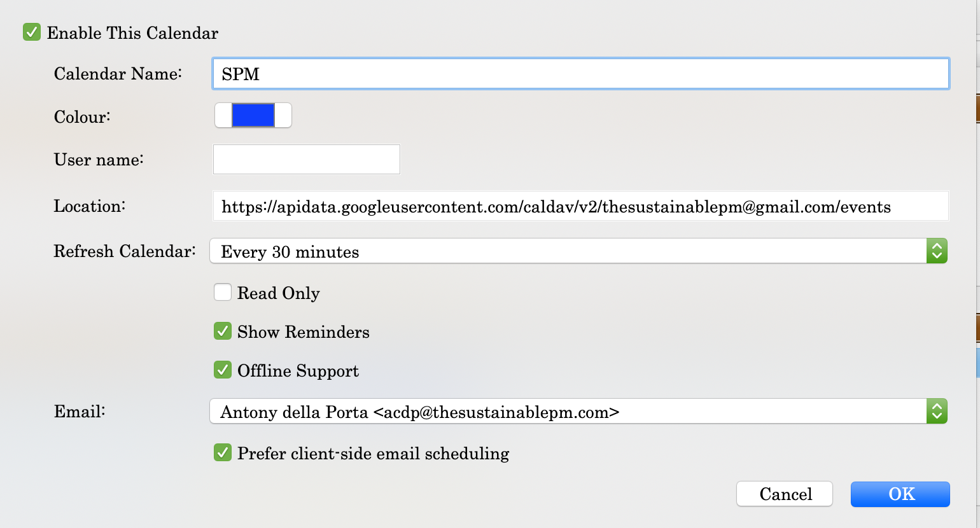The image size is (980, 528).
Task: Click the Email dropdown chevron arrows
Action: pyautogui.click(x=936, y=411)
